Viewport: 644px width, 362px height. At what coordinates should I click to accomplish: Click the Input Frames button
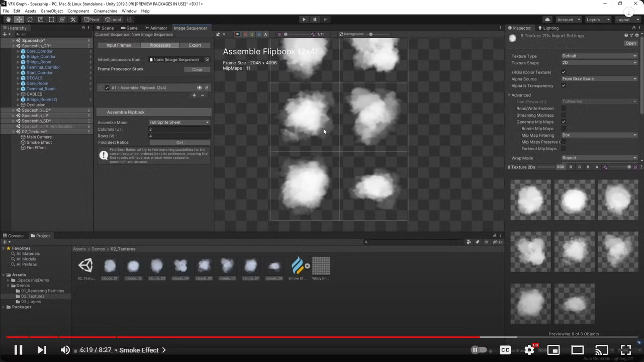point(119,45)
